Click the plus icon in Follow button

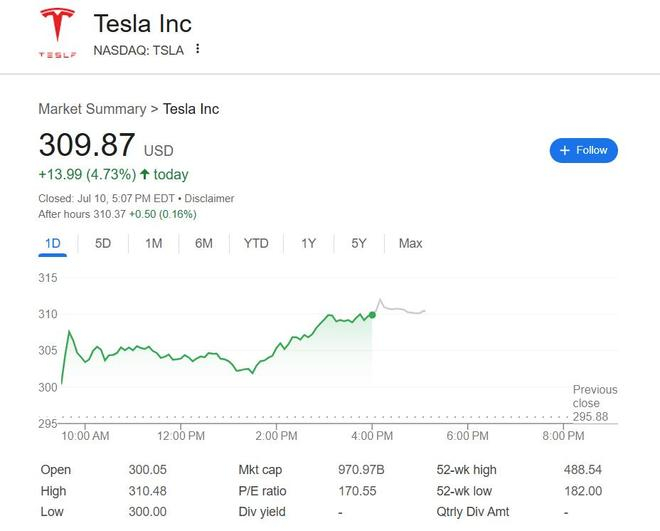tap(565, 150)
